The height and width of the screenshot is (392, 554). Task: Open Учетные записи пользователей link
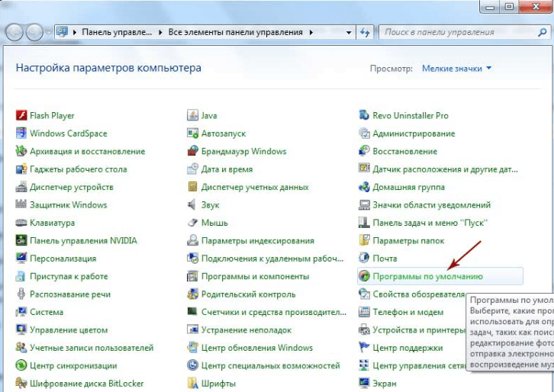pos(92,348)
